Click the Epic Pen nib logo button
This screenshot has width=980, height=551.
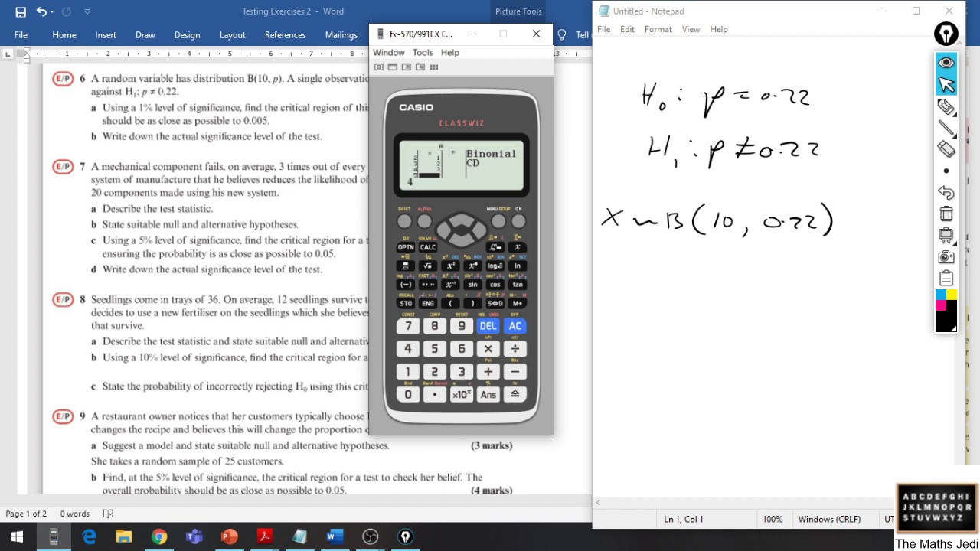(x=946, y=34)
